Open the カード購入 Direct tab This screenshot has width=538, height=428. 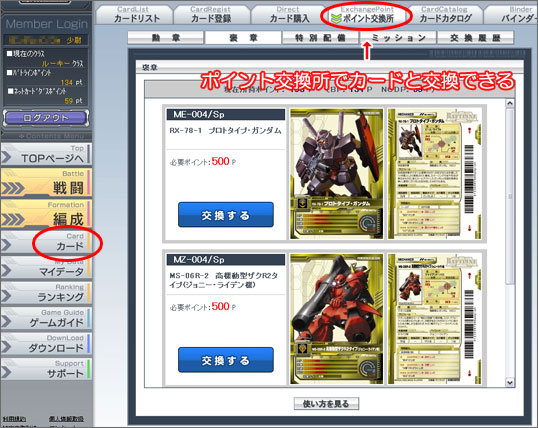pos(289,15)
